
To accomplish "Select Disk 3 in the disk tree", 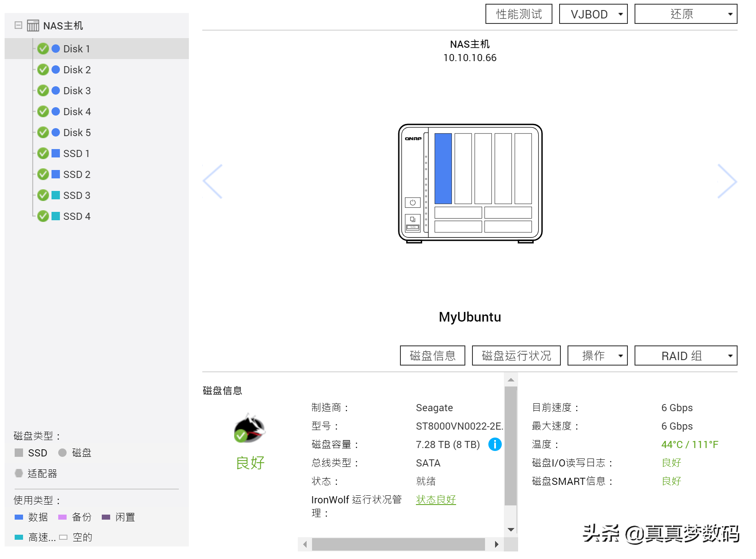I will point(77,91).
